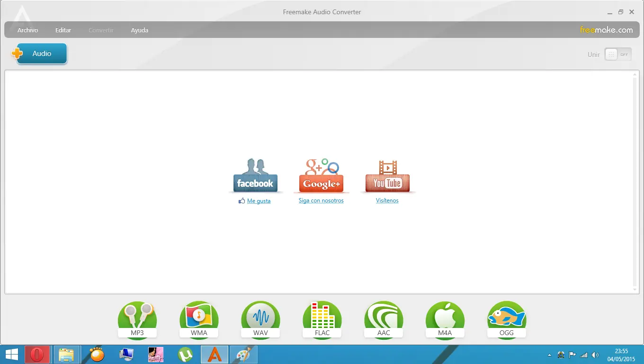The image size is (644, 364).
Task: Choose M4A as output format
Action: click(445, 320)
